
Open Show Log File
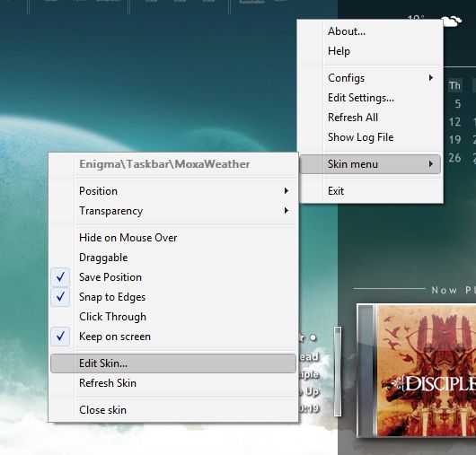(x=370, y=137)
